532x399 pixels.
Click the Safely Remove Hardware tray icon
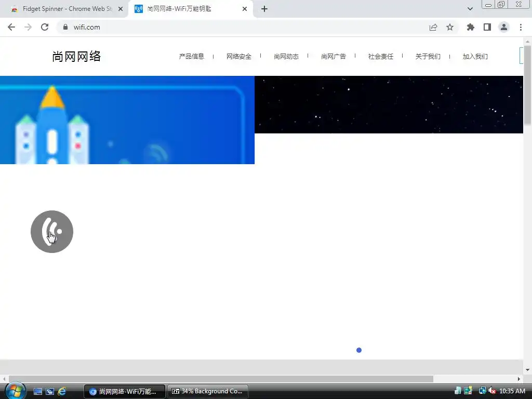458,391
